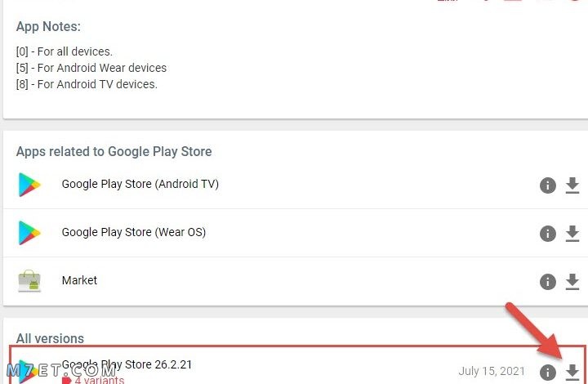The image size is (588, 384).
Task: Open info for Google Play Store (Android TV)
Action: [x=547, y=185]
